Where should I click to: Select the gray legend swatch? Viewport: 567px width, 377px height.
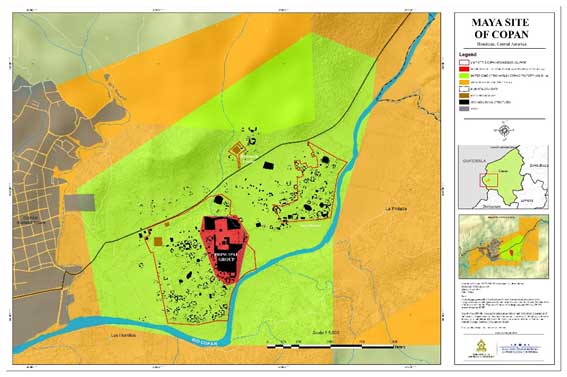[x=464, y=109]
